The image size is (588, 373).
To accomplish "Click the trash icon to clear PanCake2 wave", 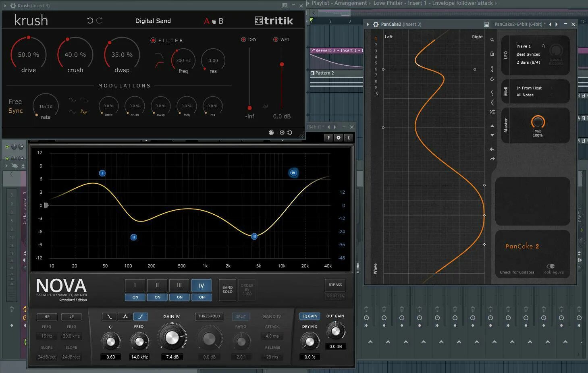I will pyautogui.click(x=492, y=54).
